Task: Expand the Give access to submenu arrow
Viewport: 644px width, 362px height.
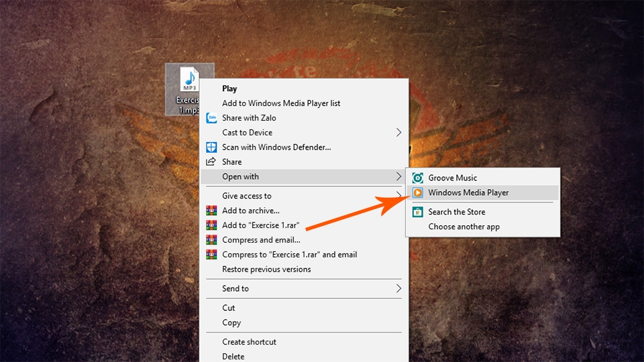Action: pyautogui.click(x=398, y=195)
